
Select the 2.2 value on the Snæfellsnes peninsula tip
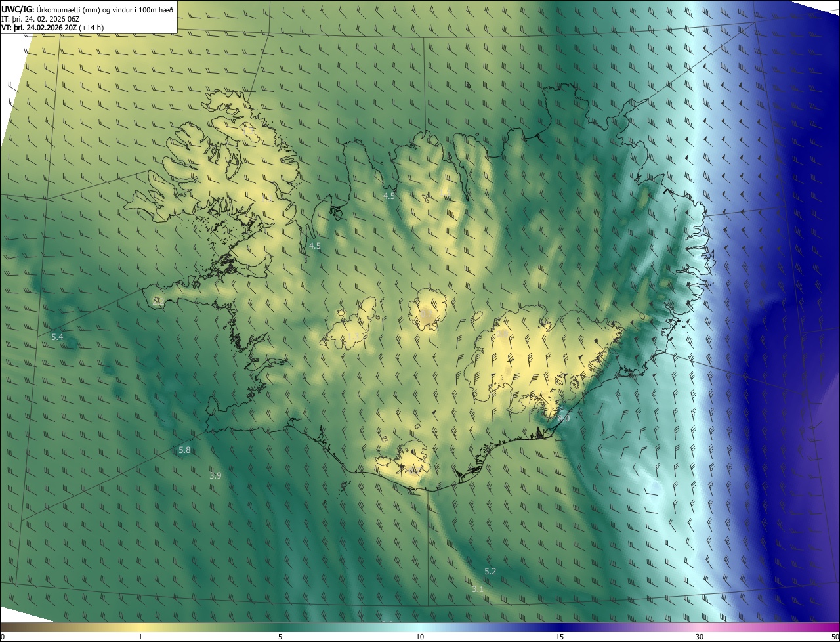[157, 301]
